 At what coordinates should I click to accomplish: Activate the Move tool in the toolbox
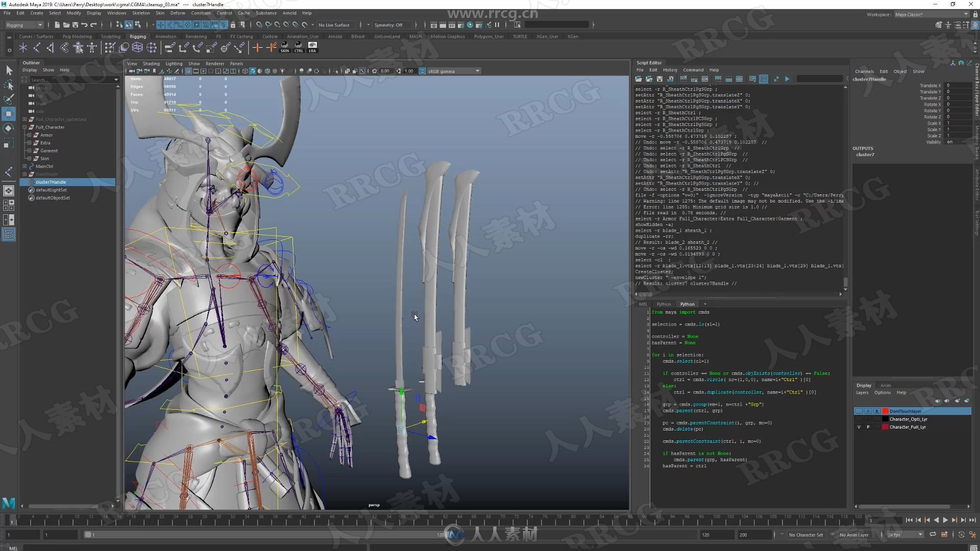click(x=9, y=113)
